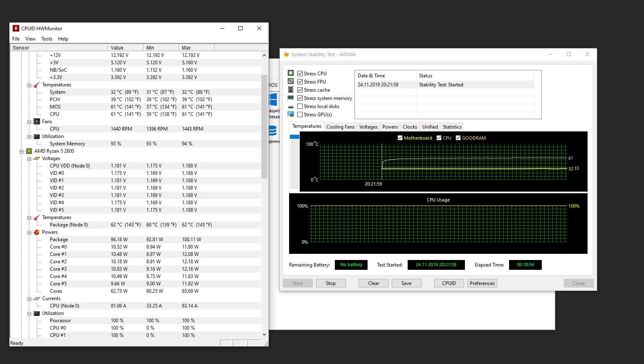The height and width of the screenshot is (364, 644).
Task: Click the AMD Ryzen 5 2600 chip icon
Action: click(29, 151)
